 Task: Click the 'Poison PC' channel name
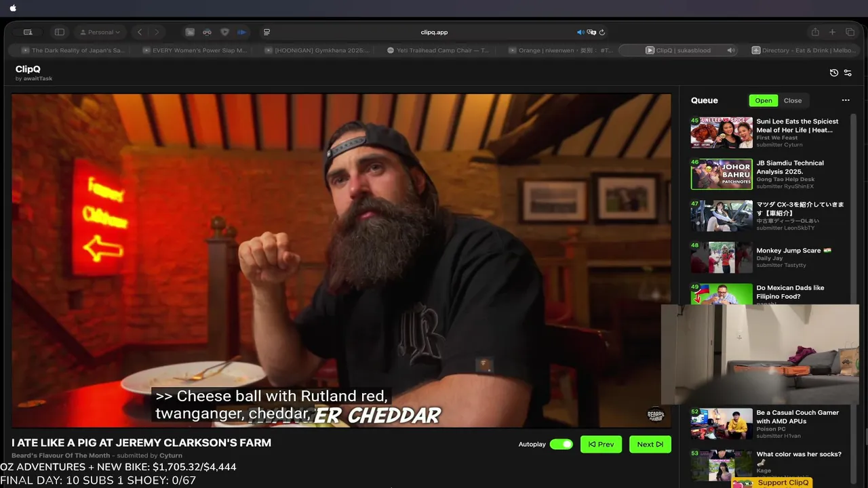tap(771, 429)
